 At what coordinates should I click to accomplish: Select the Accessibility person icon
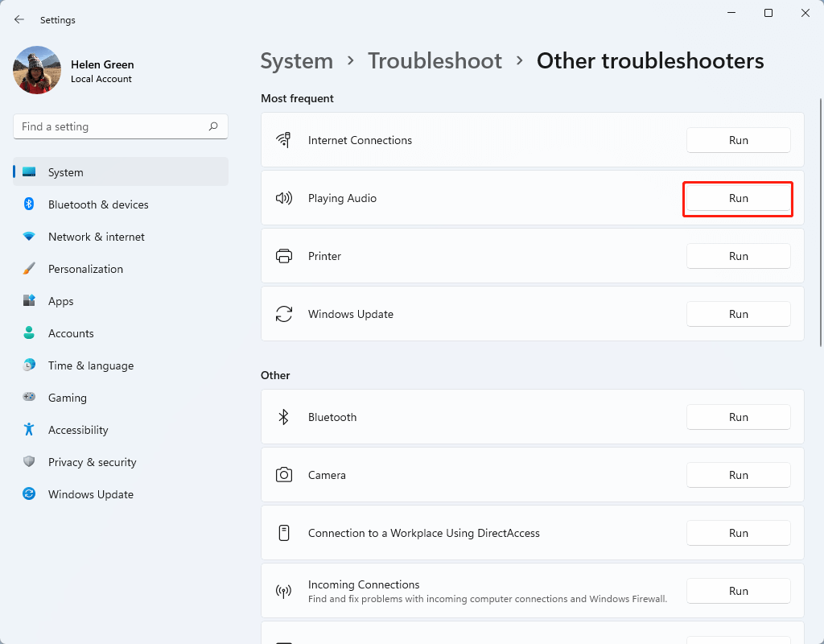tap(29, 430)
